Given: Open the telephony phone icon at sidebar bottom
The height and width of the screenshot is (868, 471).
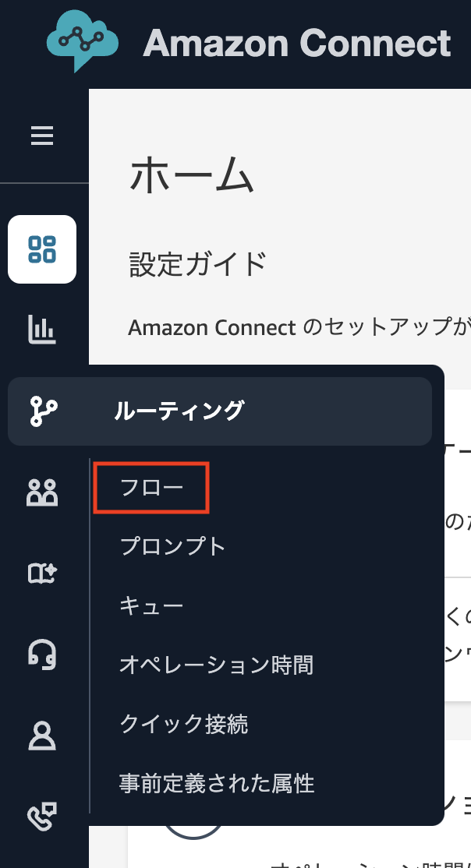Looking at the screenshot, I should 41,817.
